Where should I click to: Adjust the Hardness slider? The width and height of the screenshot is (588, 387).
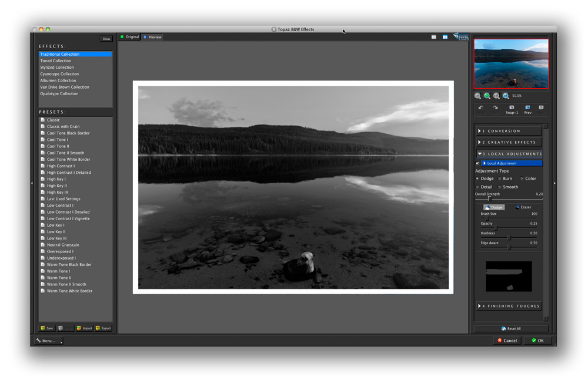(x=509, y=237)
